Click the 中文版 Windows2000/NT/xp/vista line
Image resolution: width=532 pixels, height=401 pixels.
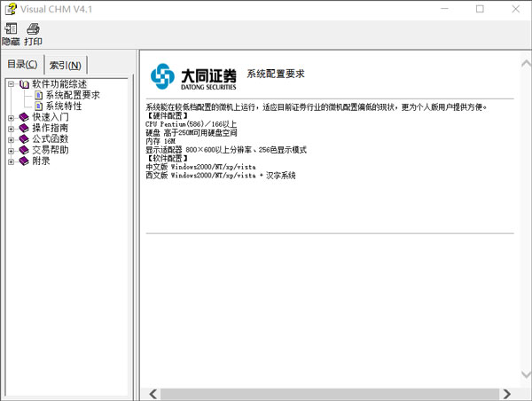click(x=201, y=167)
